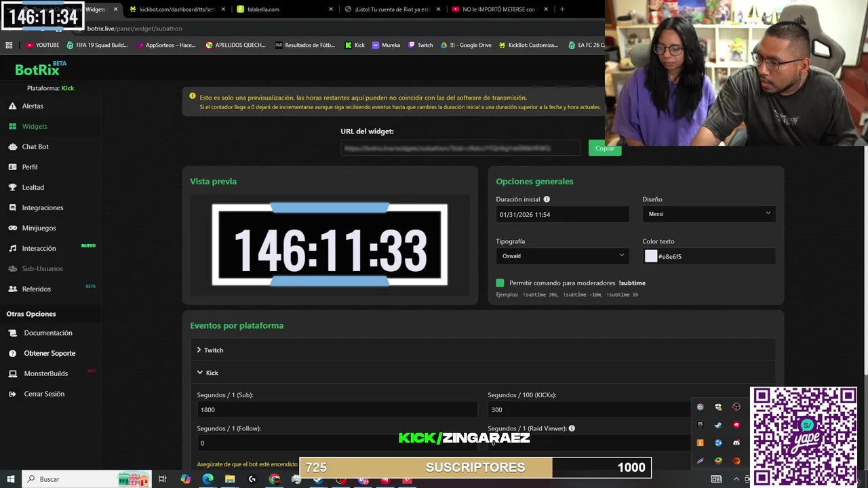The width and height of the screenshot is (868, 488).
Task: Open the YOUTUBE bookmark
Action: (x=43, y=45)
